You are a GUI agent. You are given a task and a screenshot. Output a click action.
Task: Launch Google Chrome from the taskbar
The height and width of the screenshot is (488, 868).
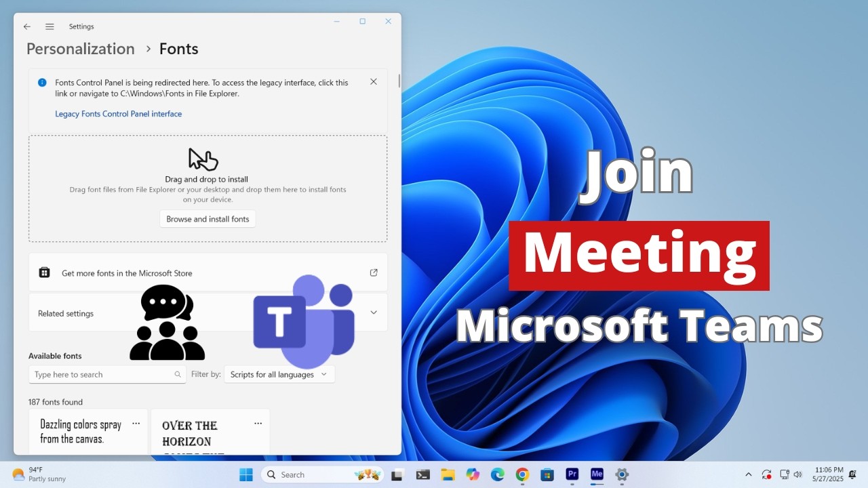522,474
